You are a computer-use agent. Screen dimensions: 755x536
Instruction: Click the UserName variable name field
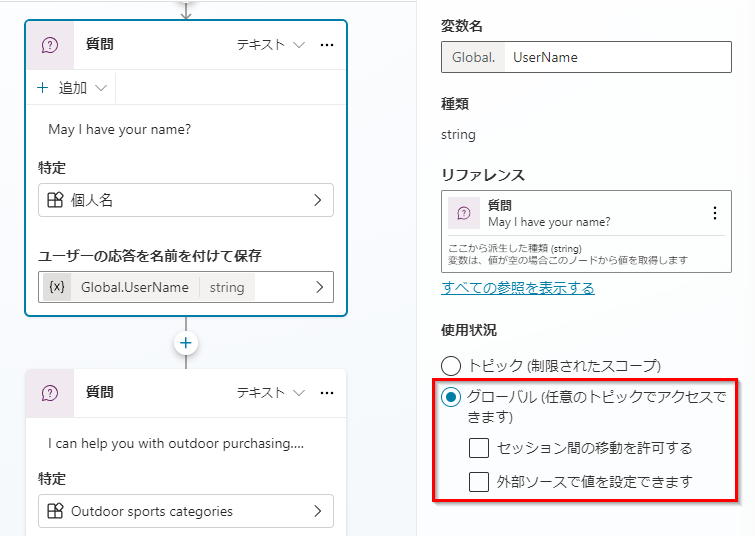625,57
